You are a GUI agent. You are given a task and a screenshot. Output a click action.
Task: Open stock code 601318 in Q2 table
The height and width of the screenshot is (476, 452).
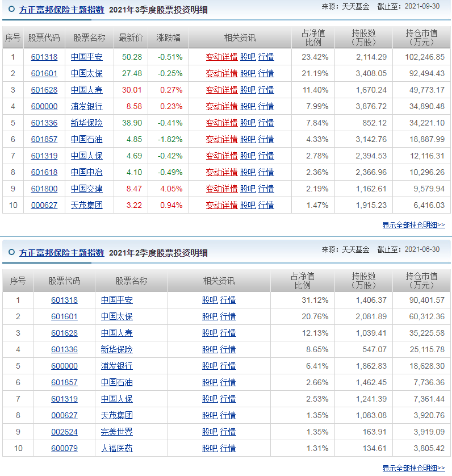tap(64, 300)
